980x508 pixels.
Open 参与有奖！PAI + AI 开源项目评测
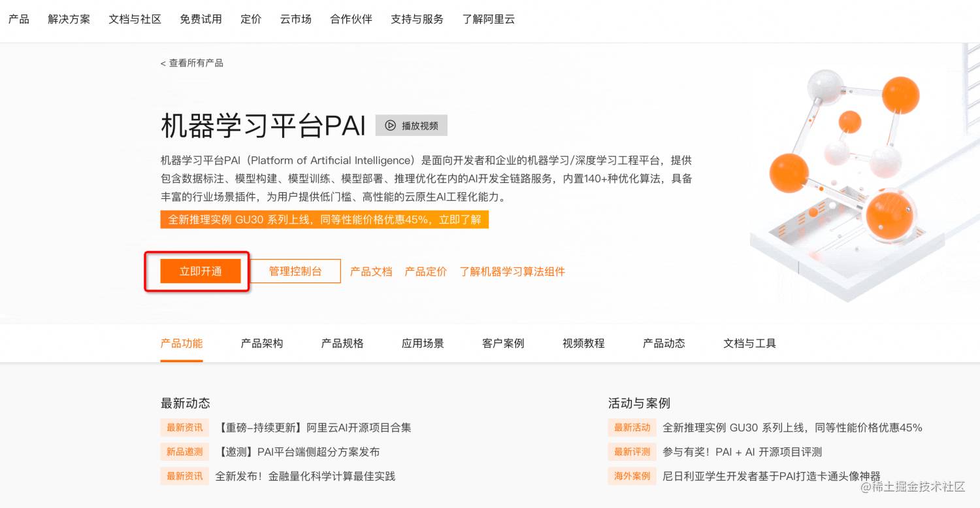(x=742, y=452)
